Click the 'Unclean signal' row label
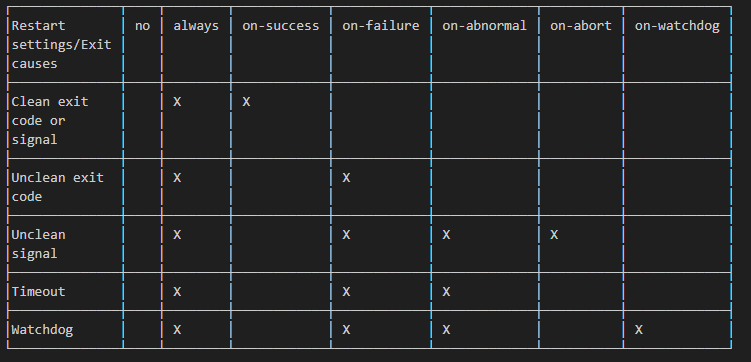Screen dimensions: 751x362 point(38,244)
